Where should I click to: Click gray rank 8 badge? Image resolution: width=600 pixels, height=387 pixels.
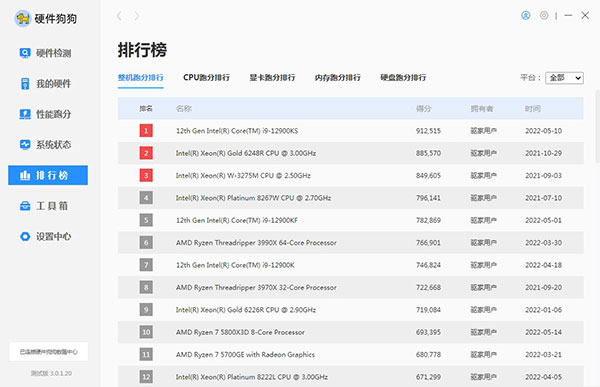pos(146,287)
